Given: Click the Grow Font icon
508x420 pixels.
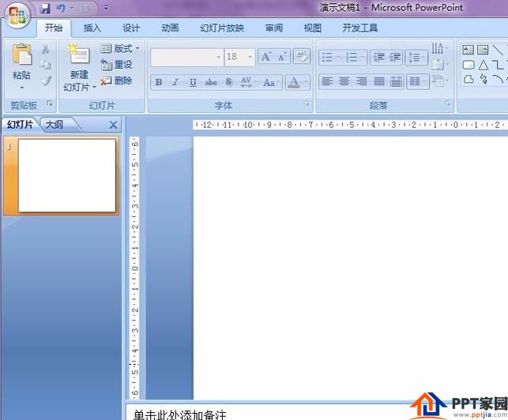Looking at the screenshot, I should [266, 57].
